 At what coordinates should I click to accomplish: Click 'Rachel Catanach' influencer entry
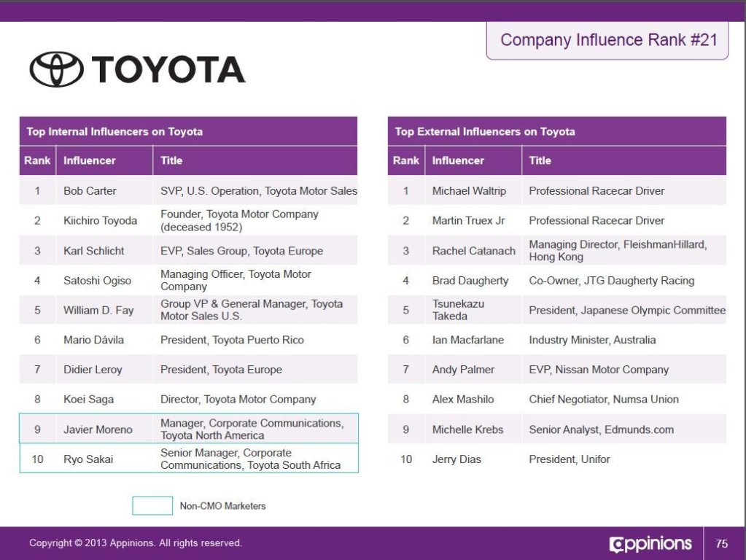[x=474, y=251]
